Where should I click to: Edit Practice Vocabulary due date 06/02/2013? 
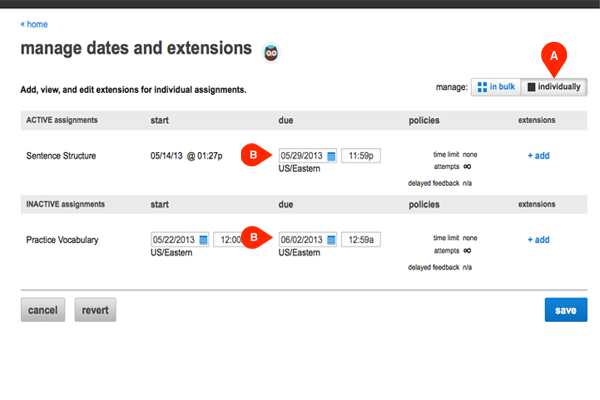coord(302,240)
